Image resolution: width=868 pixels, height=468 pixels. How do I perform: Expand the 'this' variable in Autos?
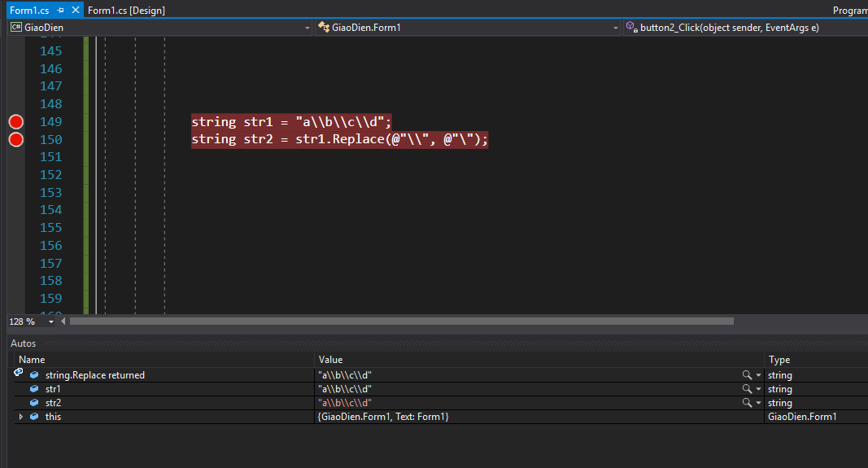coord(21,417)
